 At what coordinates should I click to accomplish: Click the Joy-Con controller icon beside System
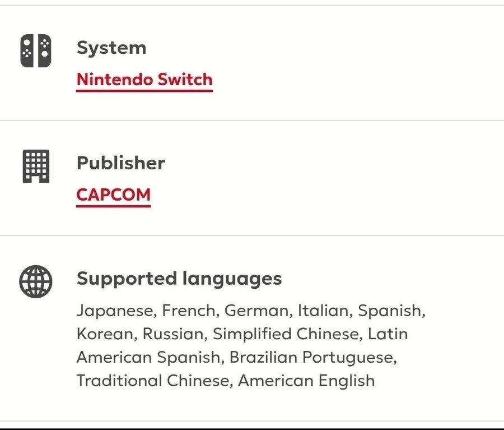36,51
